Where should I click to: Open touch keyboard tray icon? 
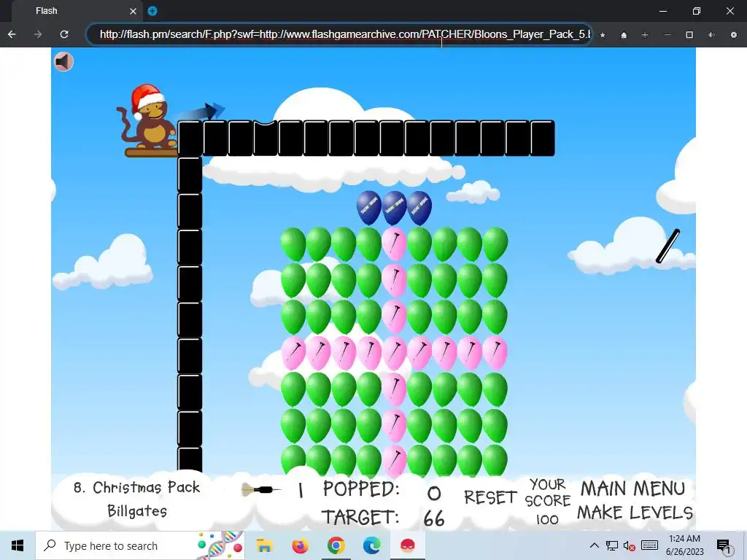[649, 545]
